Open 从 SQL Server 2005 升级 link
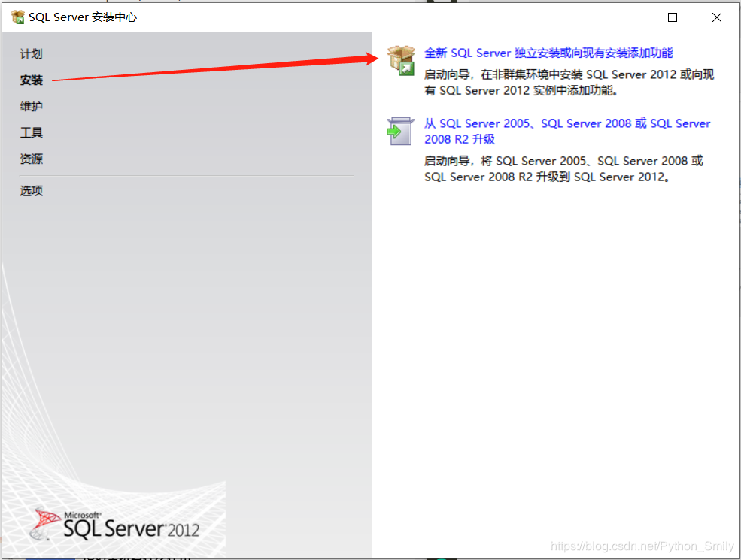741x560 pixels. pyautogui.click(x=567, y=132)
